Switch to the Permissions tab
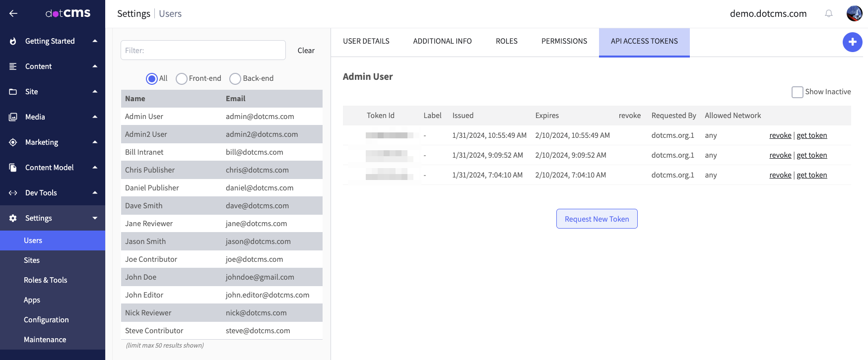This screenshot has height=360, width=868. point(564,41)
